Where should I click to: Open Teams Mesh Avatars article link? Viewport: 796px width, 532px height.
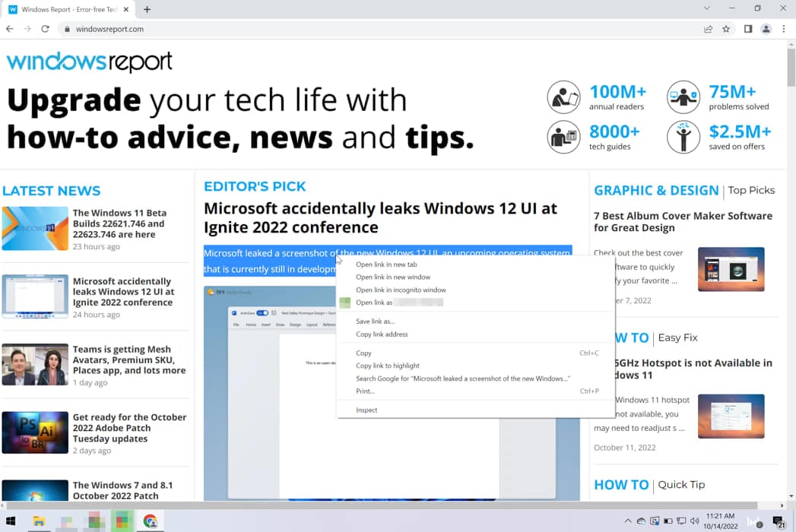129,360
